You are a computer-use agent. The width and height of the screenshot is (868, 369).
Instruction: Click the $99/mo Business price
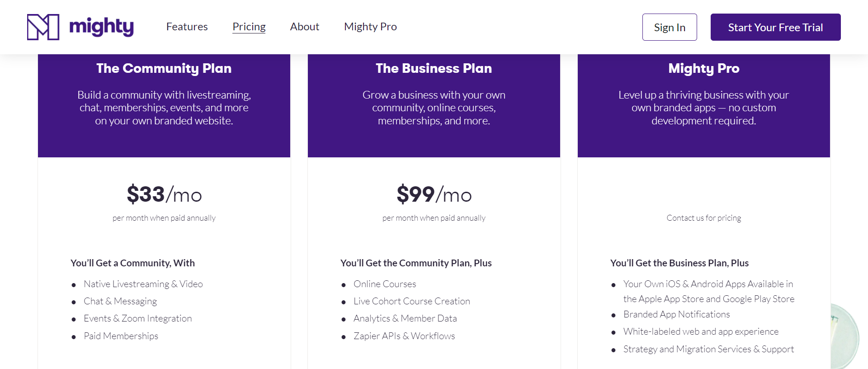[x=434, y=195]
